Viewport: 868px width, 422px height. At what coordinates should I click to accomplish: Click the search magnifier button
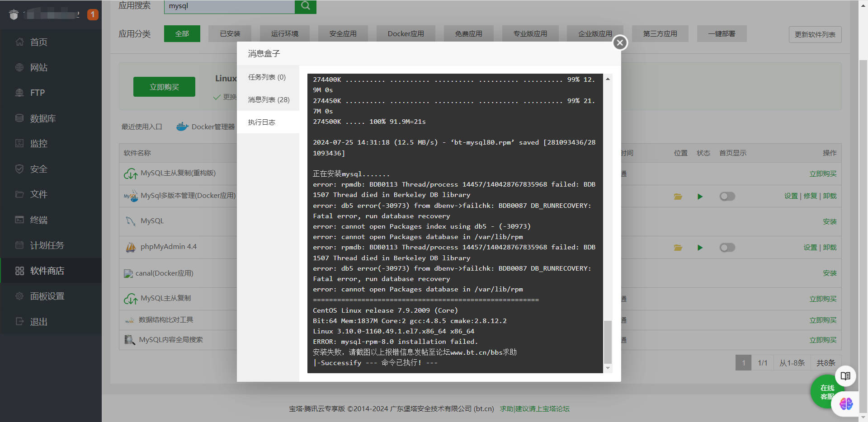tap(305, 6)
